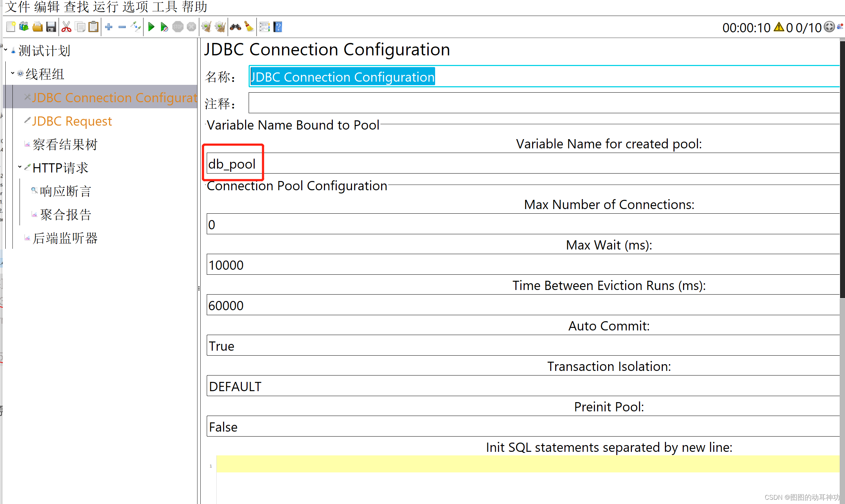Open the 运行 menu
The width and height of the screenshot is (845, 504).
point(105,7)
